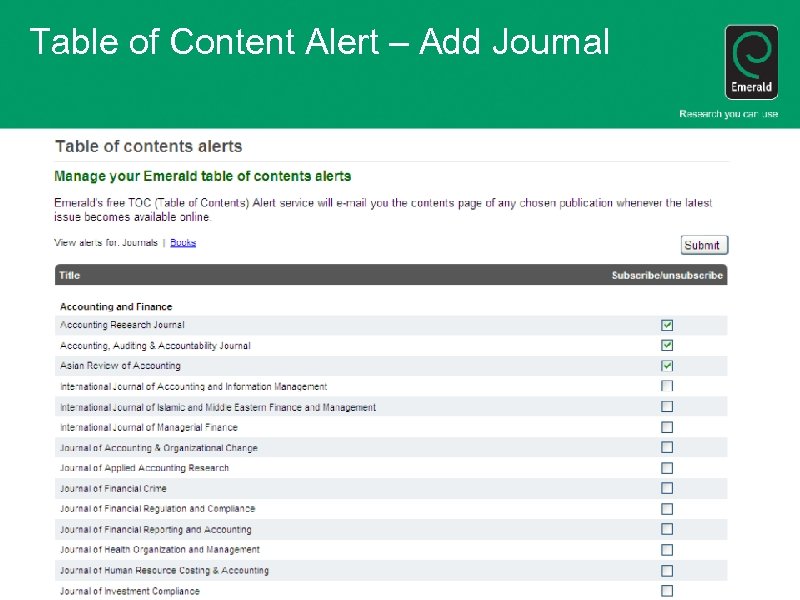Disable the Asian Review of Accounting alert
Screen dimensions: 800x600
(667, 365)
